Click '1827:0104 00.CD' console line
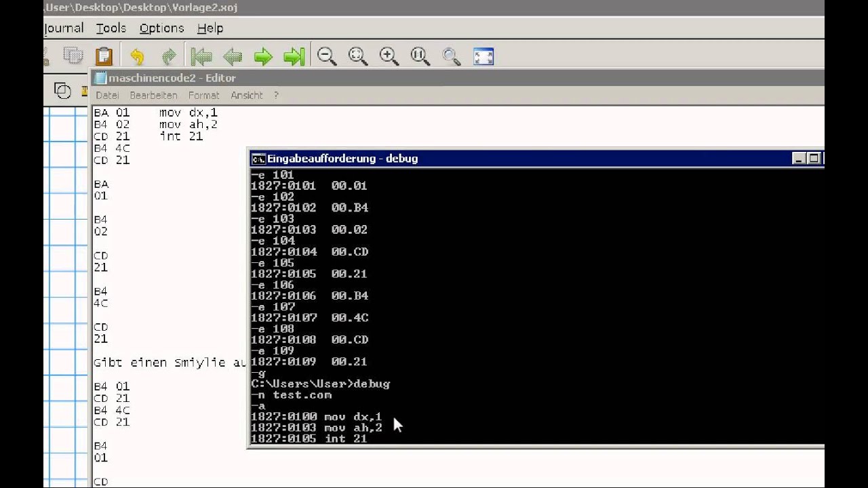The image size is (868, 488). (x=310, y=251)
